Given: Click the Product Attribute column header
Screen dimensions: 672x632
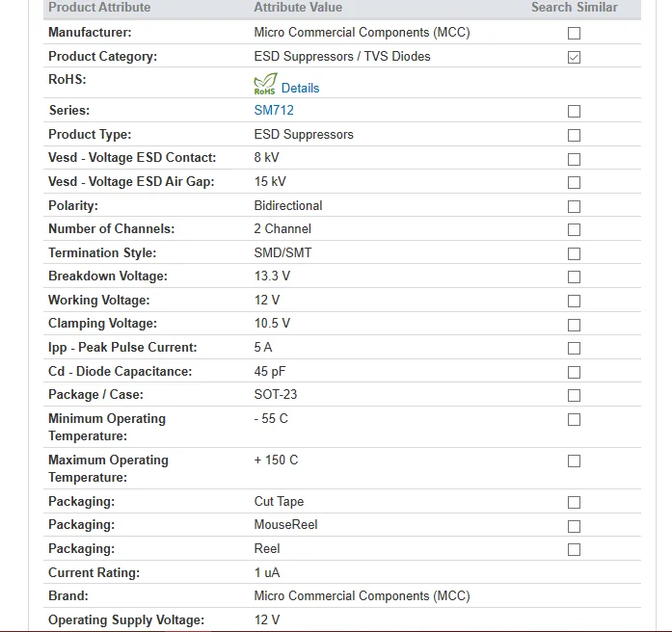Looking at the screenshot, I should pos(99,8).
